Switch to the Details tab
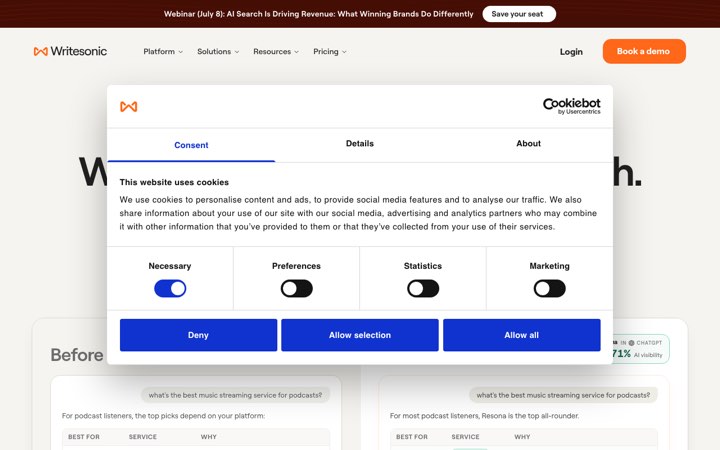This screenshot has height=450, width=720. click(360, 144)
